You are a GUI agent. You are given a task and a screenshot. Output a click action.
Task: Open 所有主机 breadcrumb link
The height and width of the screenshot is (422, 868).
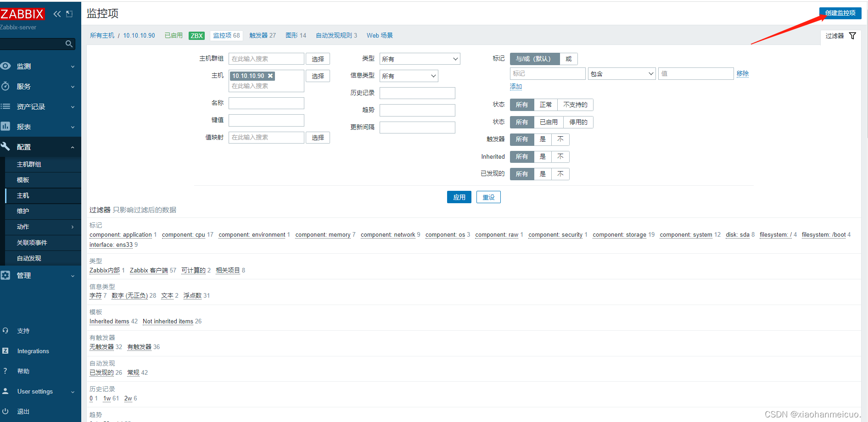click(102, 35)
